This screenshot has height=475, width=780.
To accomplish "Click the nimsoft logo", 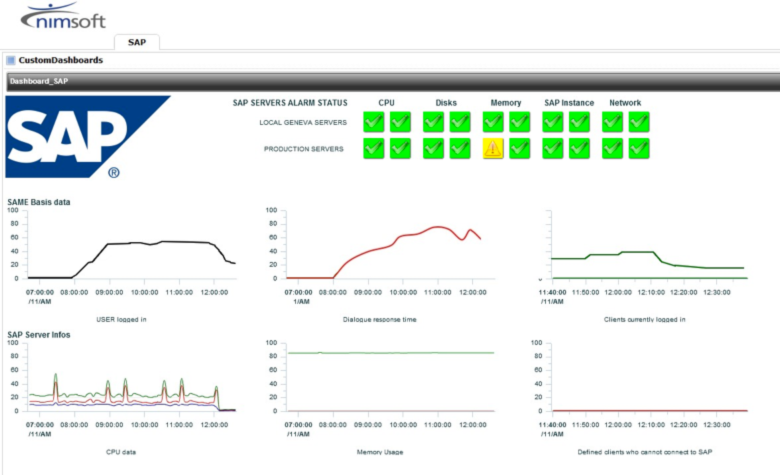I will point(63,16).
